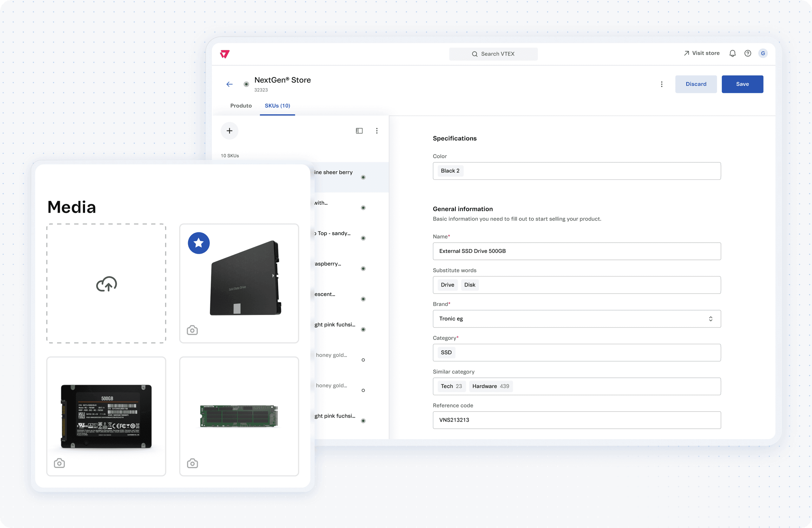Open the help question mark icon

(x=748, y=54)
